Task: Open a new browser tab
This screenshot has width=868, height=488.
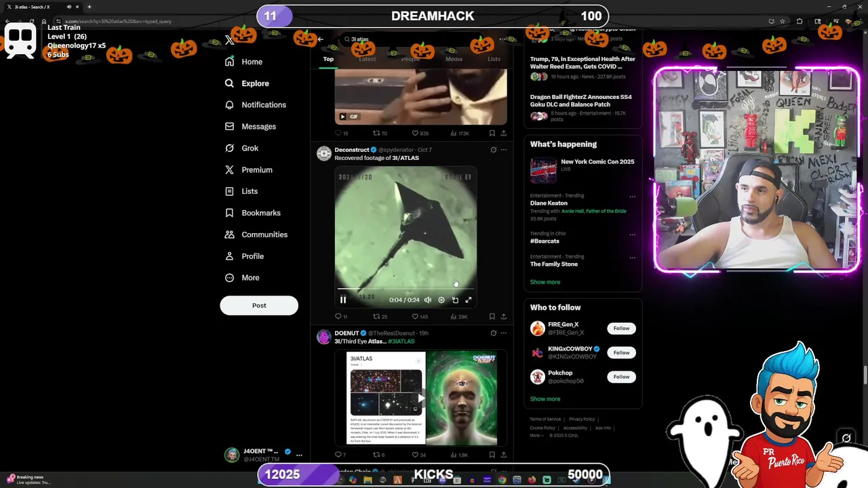Action: click(x=89, y=7)
